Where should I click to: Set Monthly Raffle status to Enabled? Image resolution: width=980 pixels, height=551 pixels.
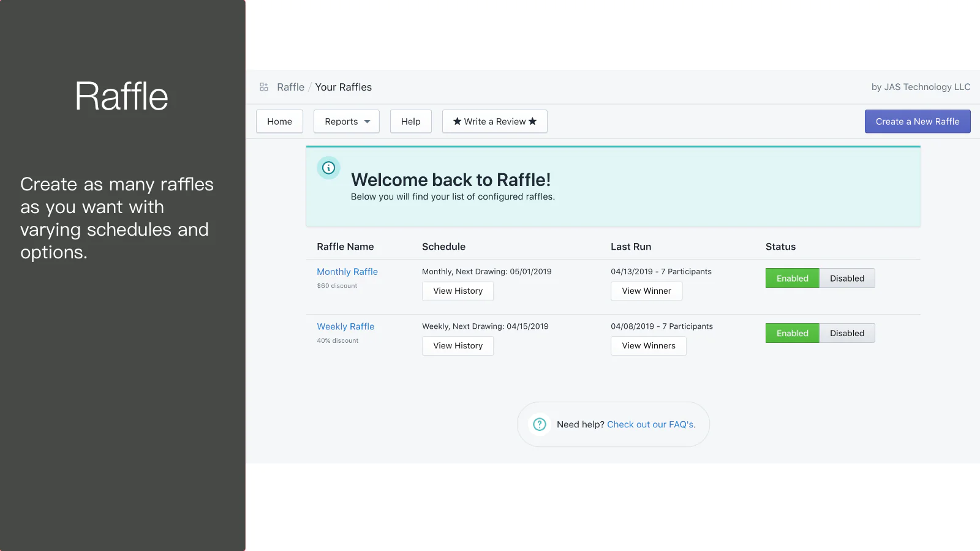point(792,278)
